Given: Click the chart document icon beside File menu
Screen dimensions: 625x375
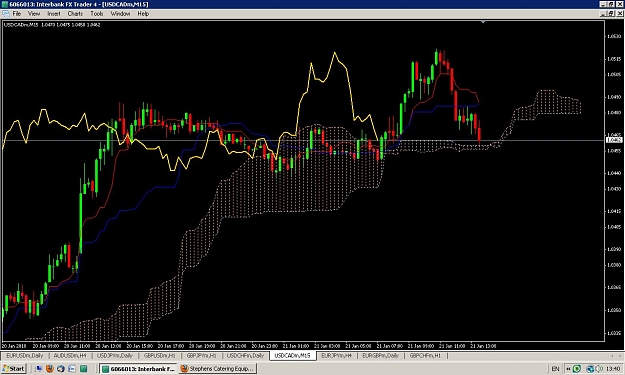Looking at the screenshot, I should (6, 14).
